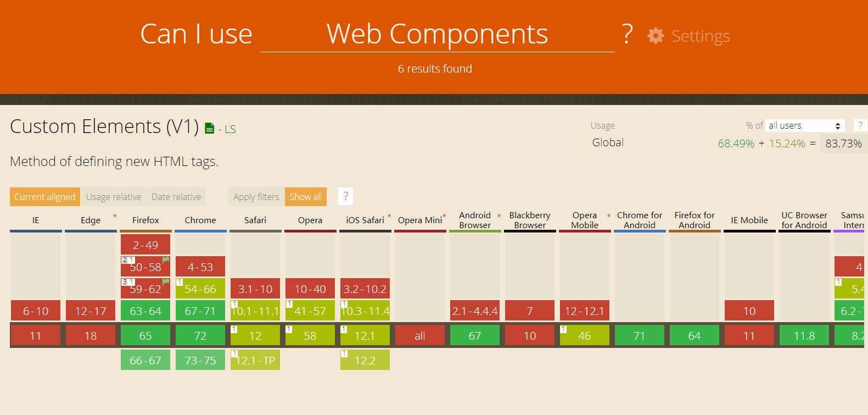Switch to Date relative view

pyautogui.click(x=176, y=197)
